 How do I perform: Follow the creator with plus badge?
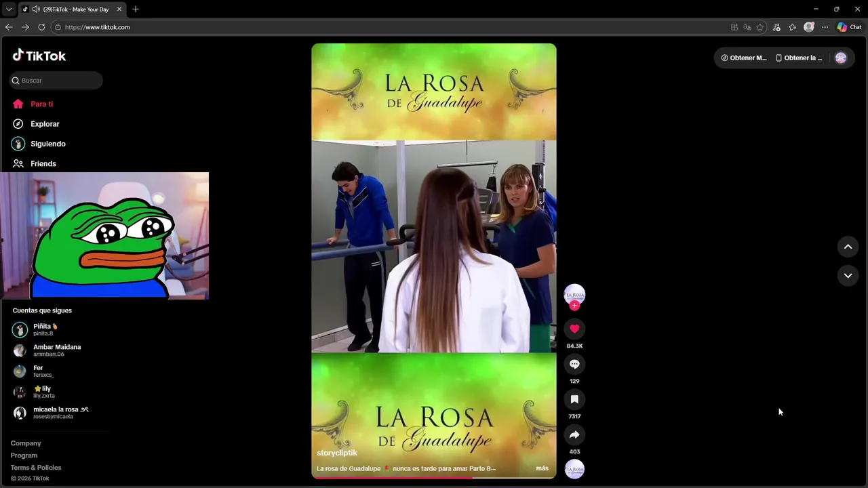(x=574, y=306)
